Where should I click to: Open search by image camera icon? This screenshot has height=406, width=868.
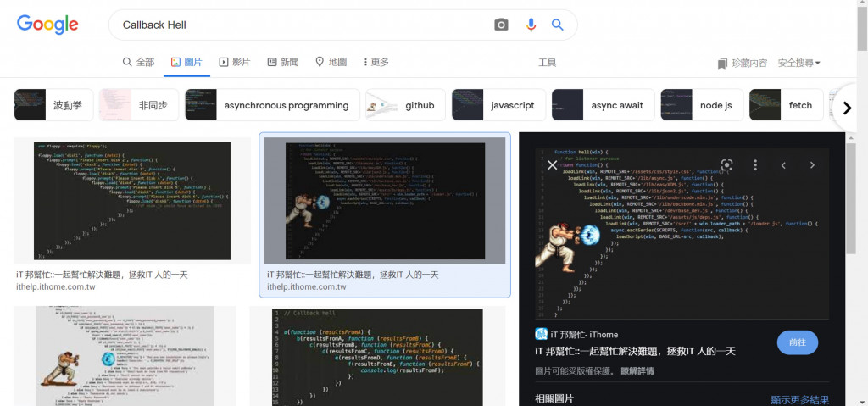pos(501,25)
